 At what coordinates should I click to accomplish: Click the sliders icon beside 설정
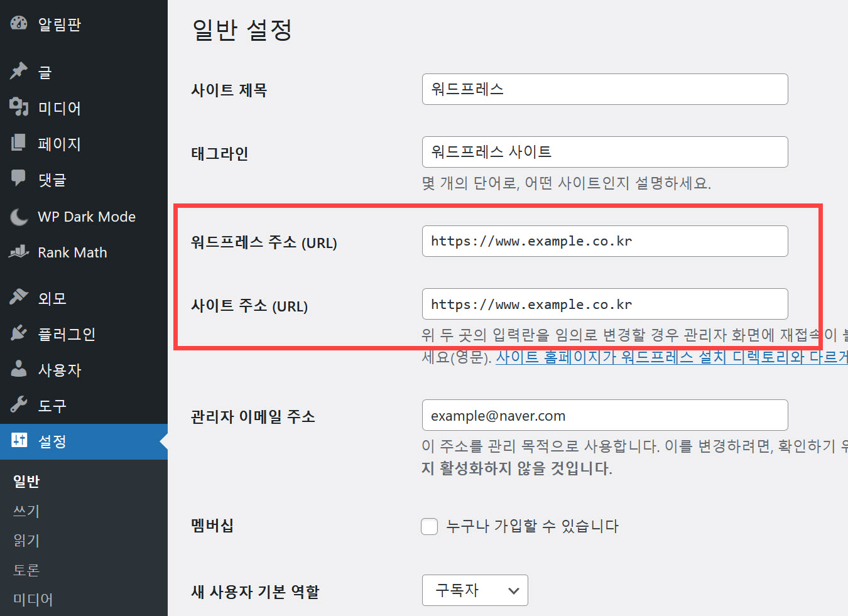(19, 440)
